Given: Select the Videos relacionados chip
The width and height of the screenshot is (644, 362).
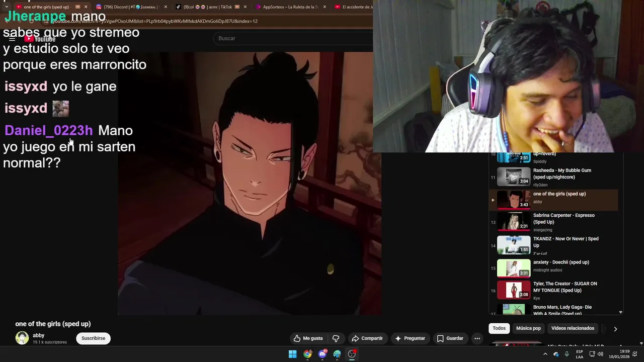Looking at the screenshot, I should tap(573, 328).
